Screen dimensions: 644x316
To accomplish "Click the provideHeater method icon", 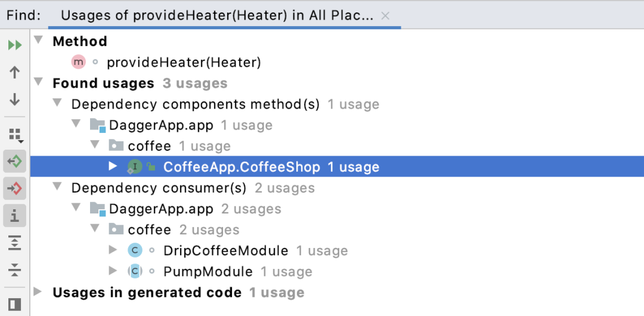I will [78, 62].
